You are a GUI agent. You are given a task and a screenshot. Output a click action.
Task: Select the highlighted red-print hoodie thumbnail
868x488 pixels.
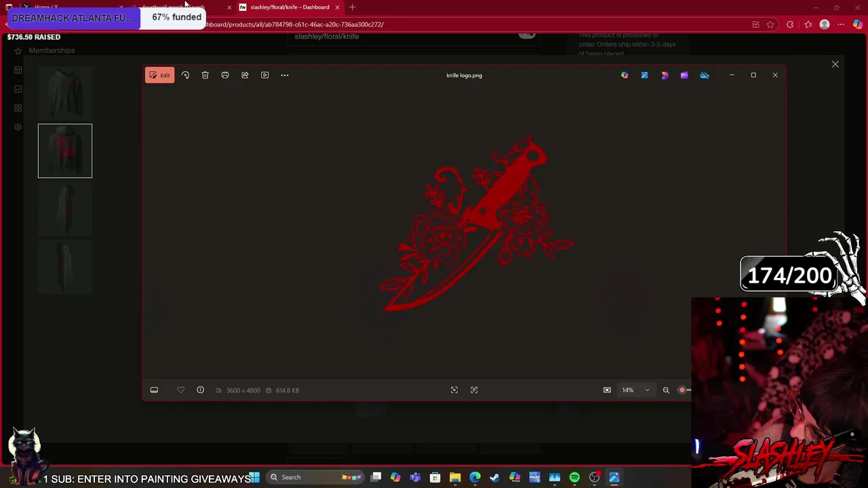coord(65,150)
